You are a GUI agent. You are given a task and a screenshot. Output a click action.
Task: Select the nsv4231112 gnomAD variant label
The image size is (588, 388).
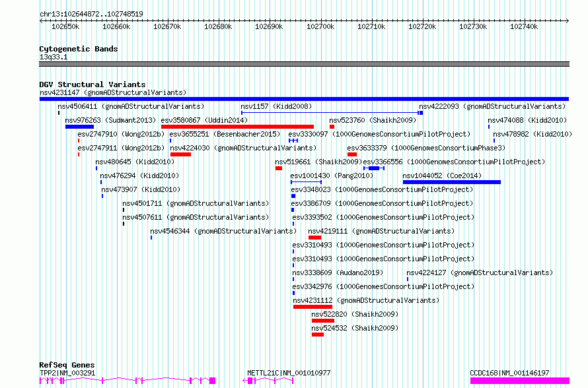[366, 300]
